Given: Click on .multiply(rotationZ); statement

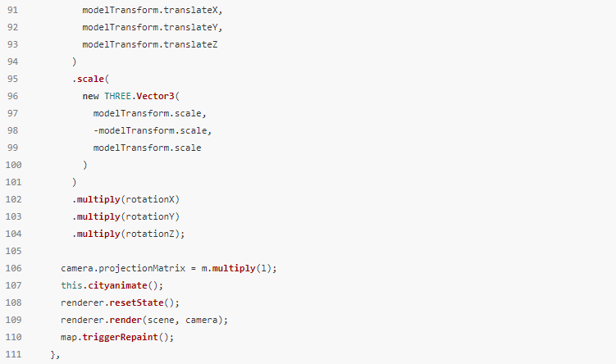Looking at the screenshot, I should pos(129,234).
